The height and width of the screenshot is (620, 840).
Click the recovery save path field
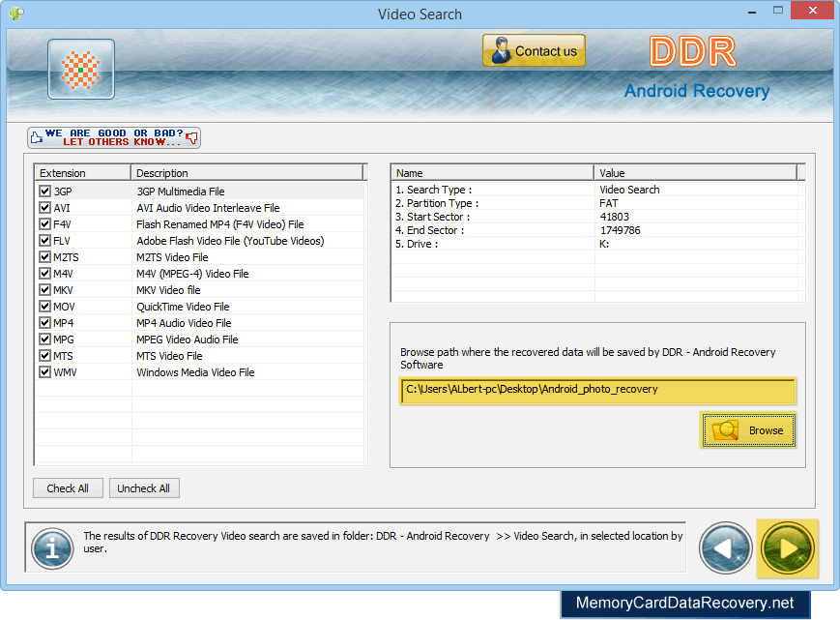(x=597, y=390)
